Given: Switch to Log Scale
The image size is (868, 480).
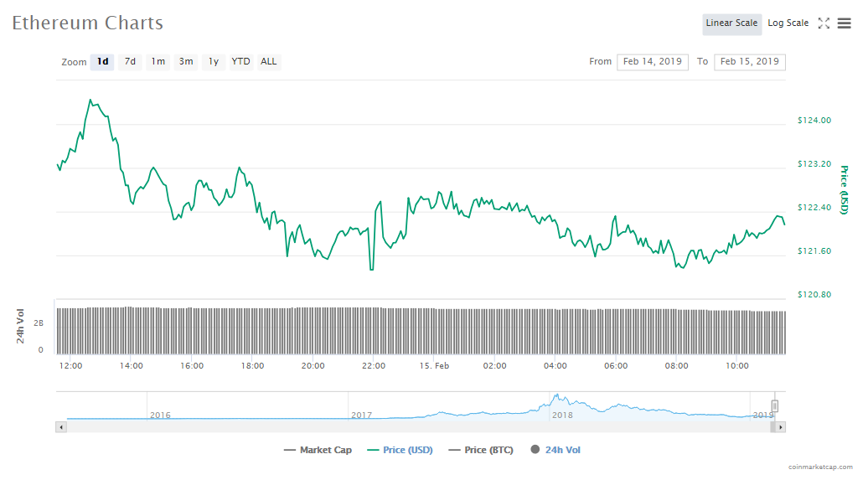Looking at the screenshot, I should 788,23.
